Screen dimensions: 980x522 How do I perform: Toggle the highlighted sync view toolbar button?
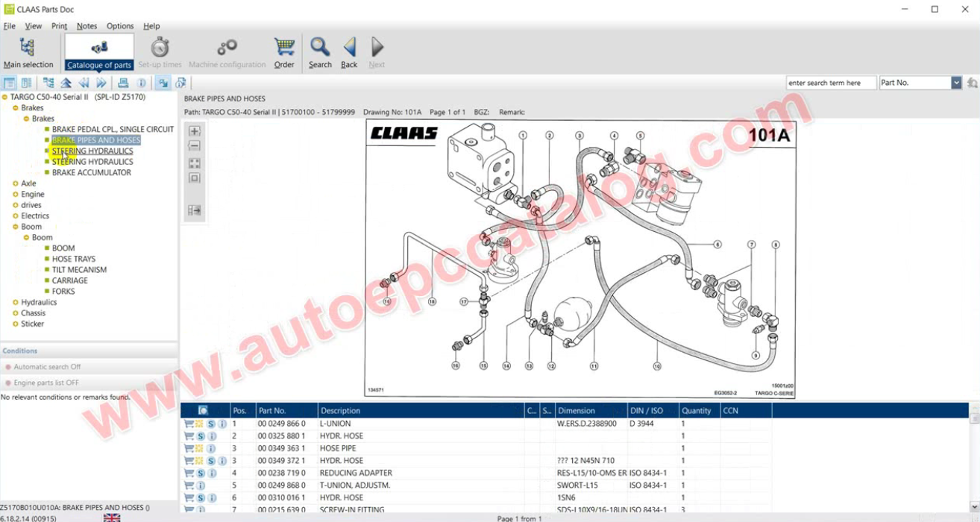162,83
